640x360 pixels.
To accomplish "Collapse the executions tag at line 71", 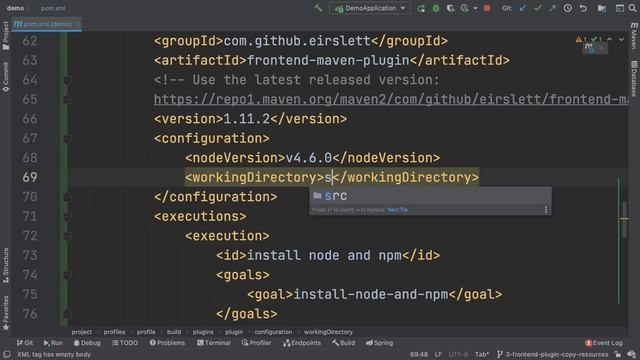I will pos(67,217).
